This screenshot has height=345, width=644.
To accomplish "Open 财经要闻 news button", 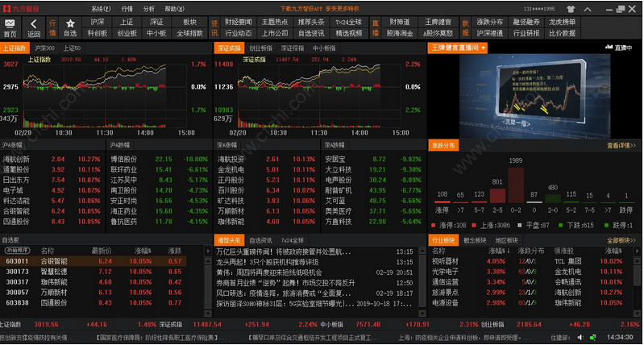I will click(239, 23).
